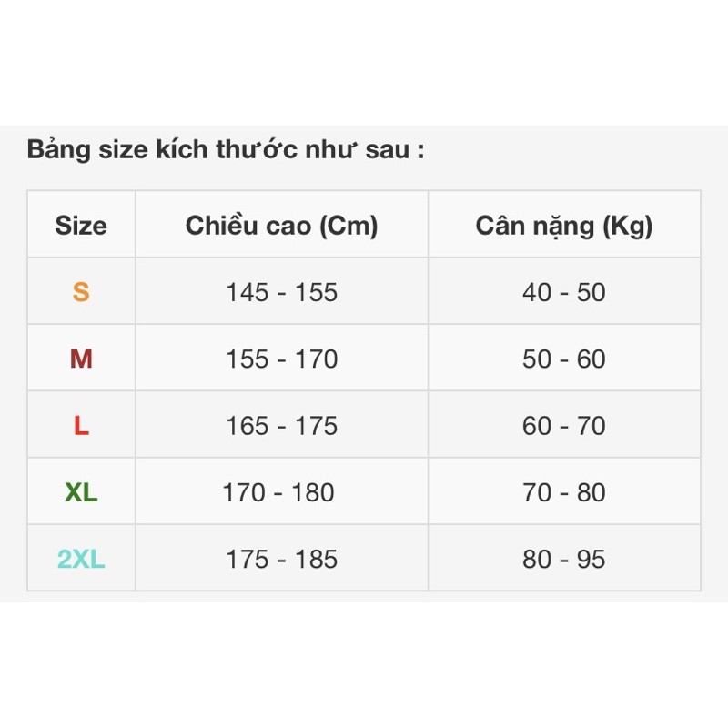Click the 'Bảng size kích thước như sau' heading

226,149
